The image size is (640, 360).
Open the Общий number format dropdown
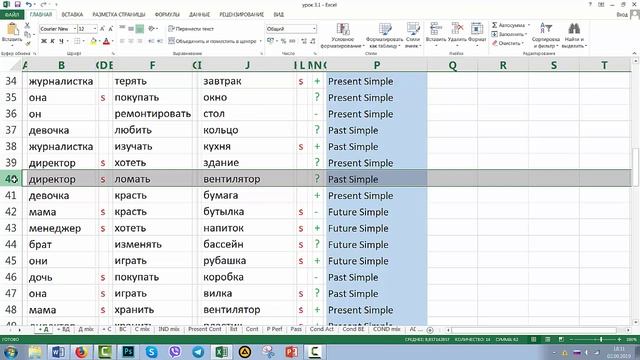pos(314,29)
